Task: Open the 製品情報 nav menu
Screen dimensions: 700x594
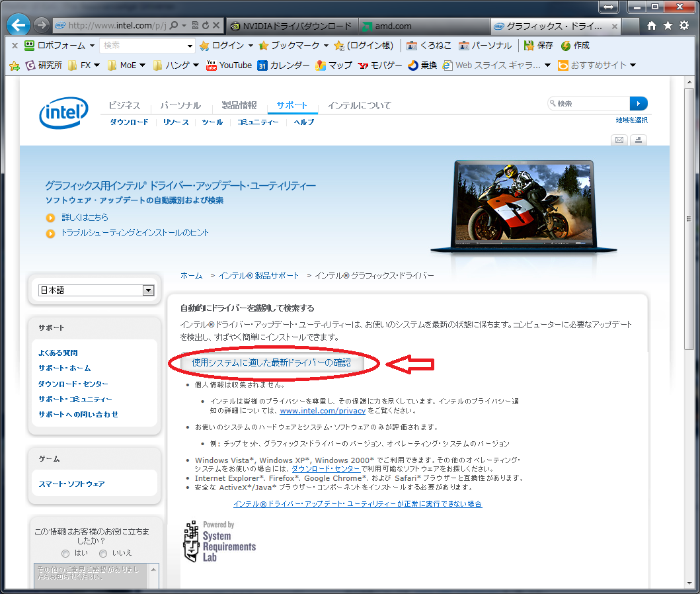Action: point(239,105)
